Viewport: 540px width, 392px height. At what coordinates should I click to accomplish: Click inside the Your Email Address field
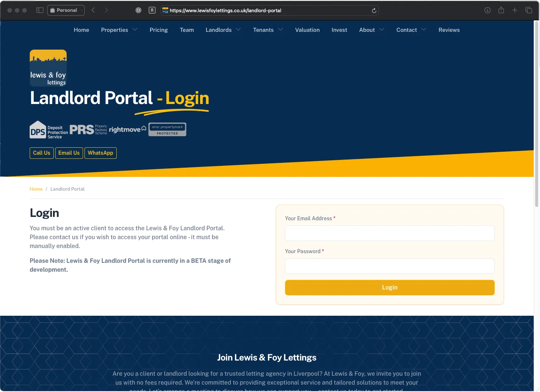click(390, 233)
